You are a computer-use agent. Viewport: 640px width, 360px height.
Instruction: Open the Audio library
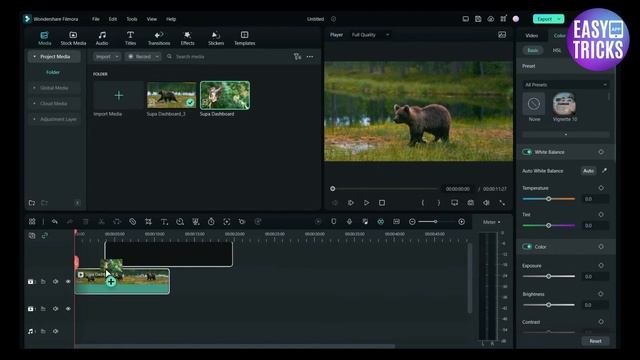point(102,38)
